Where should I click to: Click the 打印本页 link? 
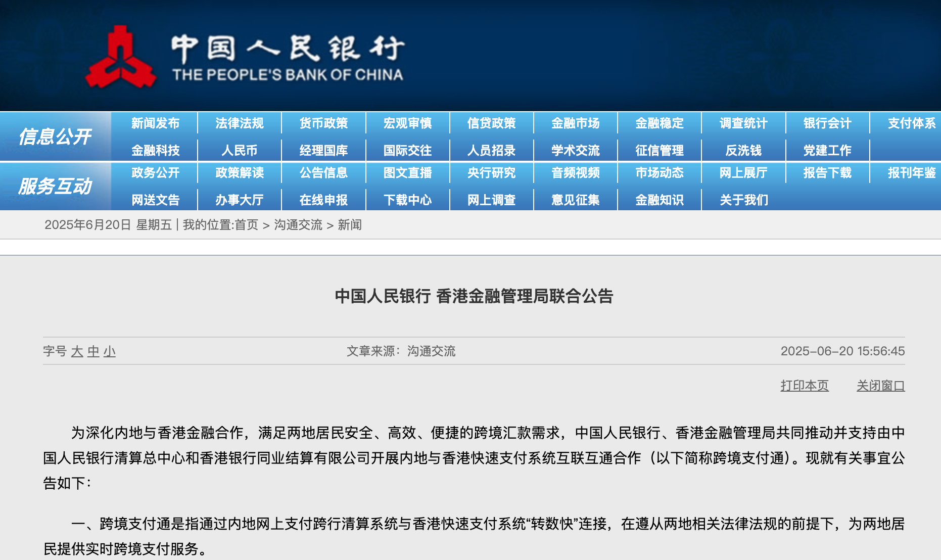point(805,386)
